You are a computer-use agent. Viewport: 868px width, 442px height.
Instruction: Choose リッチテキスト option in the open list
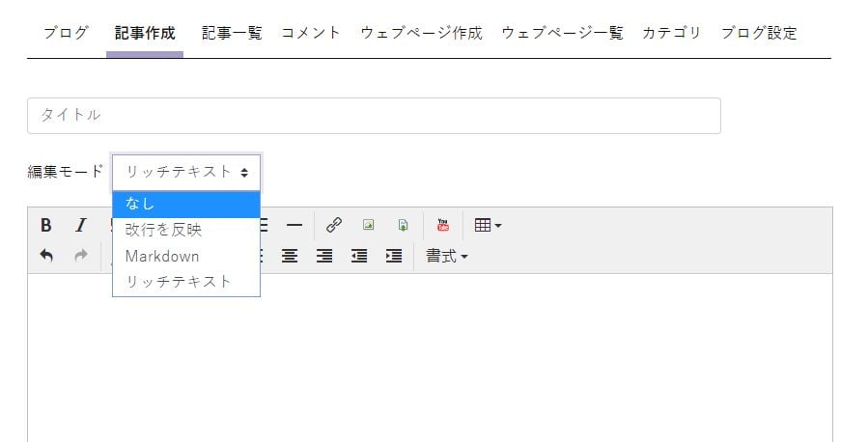tap(186, 282)
